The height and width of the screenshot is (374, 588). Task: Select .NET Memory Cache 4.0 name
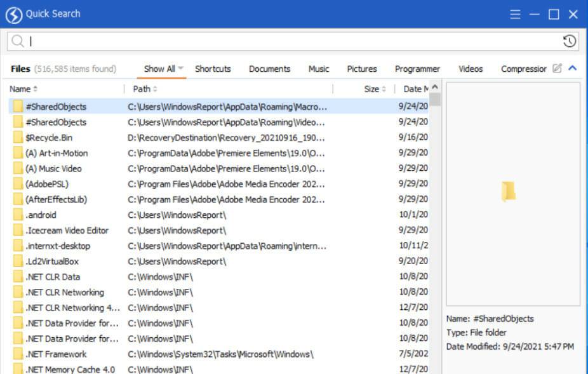(70, 370)
